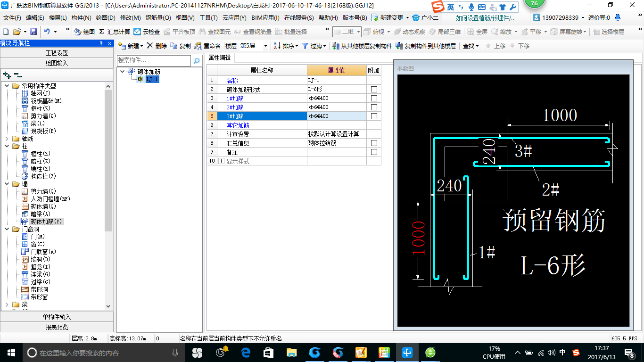Click 从其他楼层复制构件 button
The image size is (644, 362).
click(x=362, y=46)
